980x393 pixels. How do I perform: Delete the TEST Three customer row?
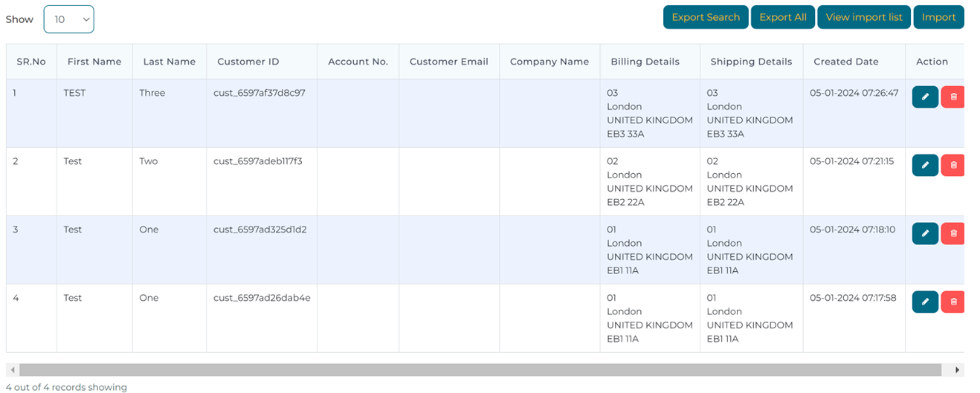pos(952,97)
